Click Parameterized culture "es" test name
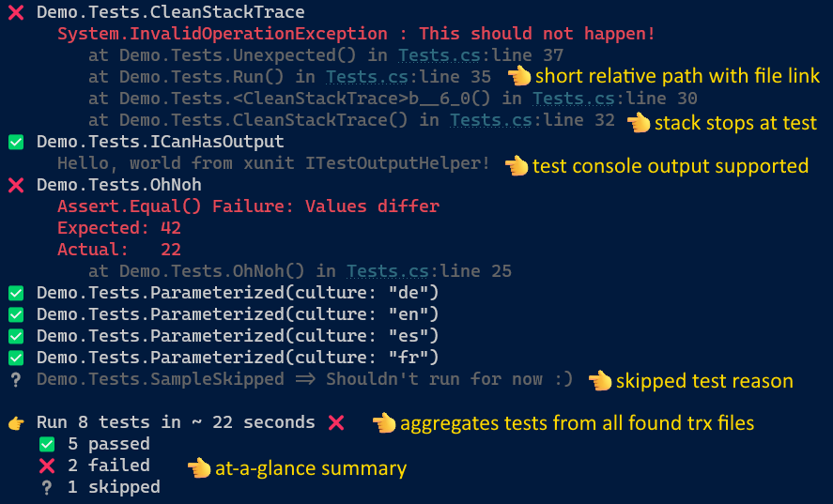 pyautogui.click(x=238, y=336)
